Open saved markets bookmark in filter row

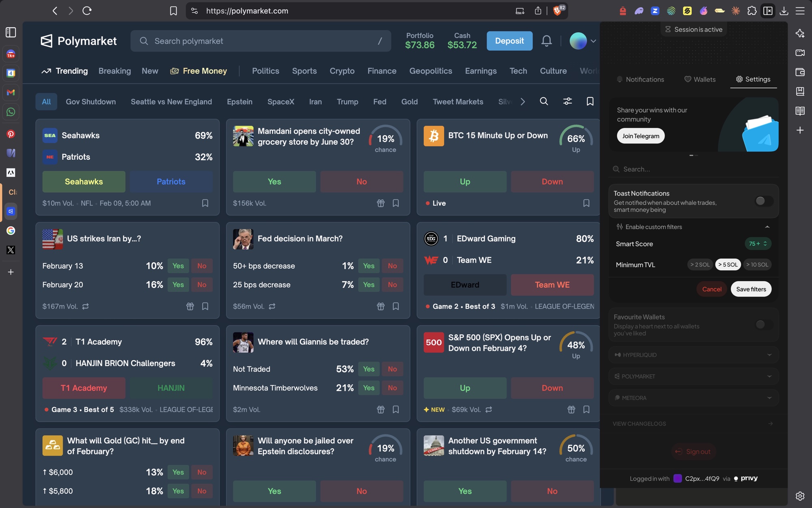pyautogui.click(x=590, y=101)
